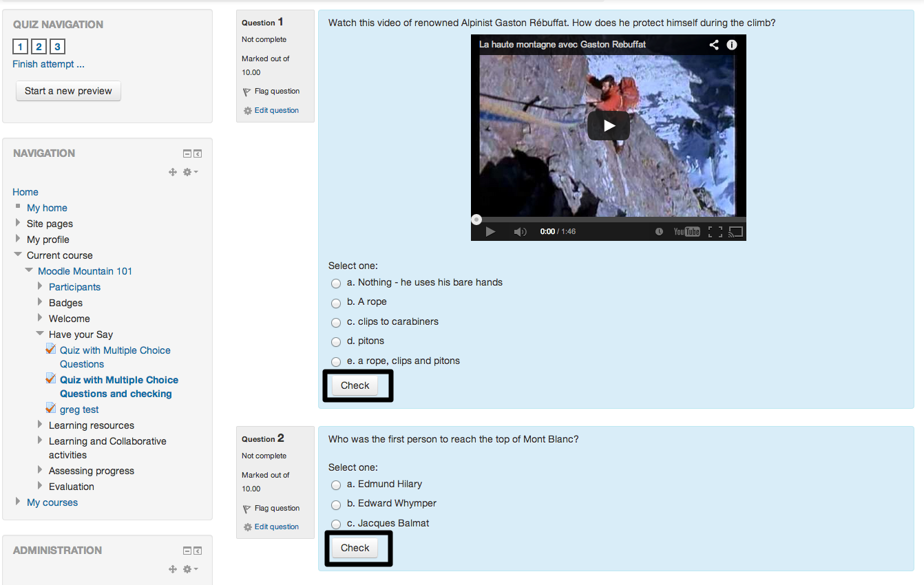Dock the Navigation block
924x585 pixels.
[198, 153]
